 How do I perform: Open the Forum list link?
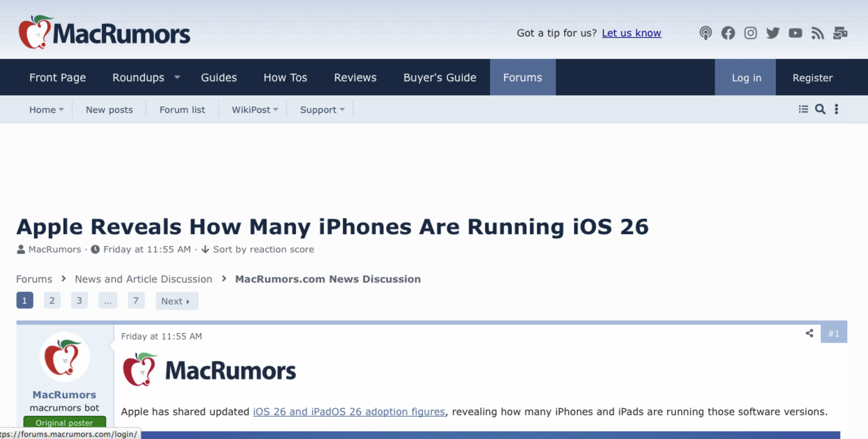pos(182,110)
